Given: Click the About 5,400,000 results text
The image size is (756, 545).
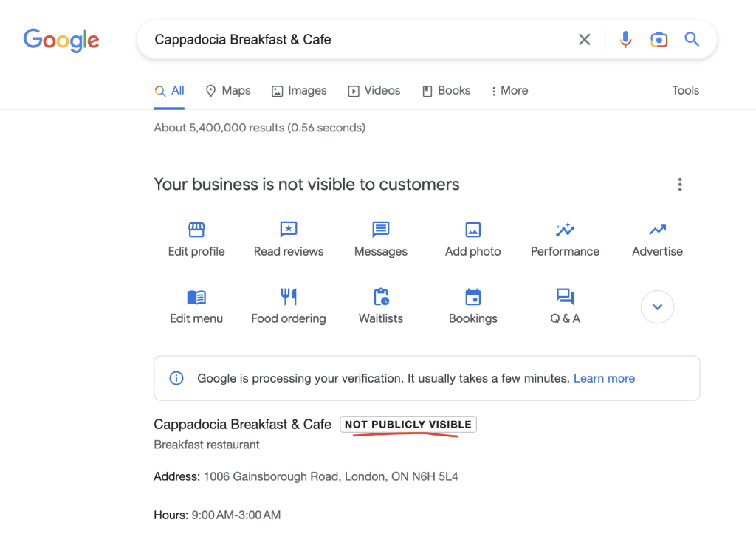Looking at the screenshot, I should point(259,128).
